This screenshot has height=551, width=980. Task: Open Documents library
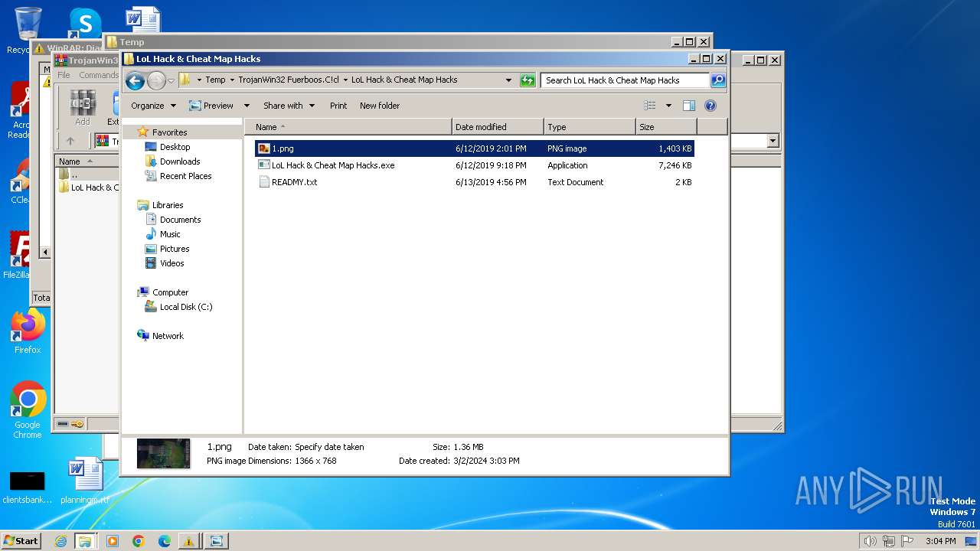click(x=180, y=220)
